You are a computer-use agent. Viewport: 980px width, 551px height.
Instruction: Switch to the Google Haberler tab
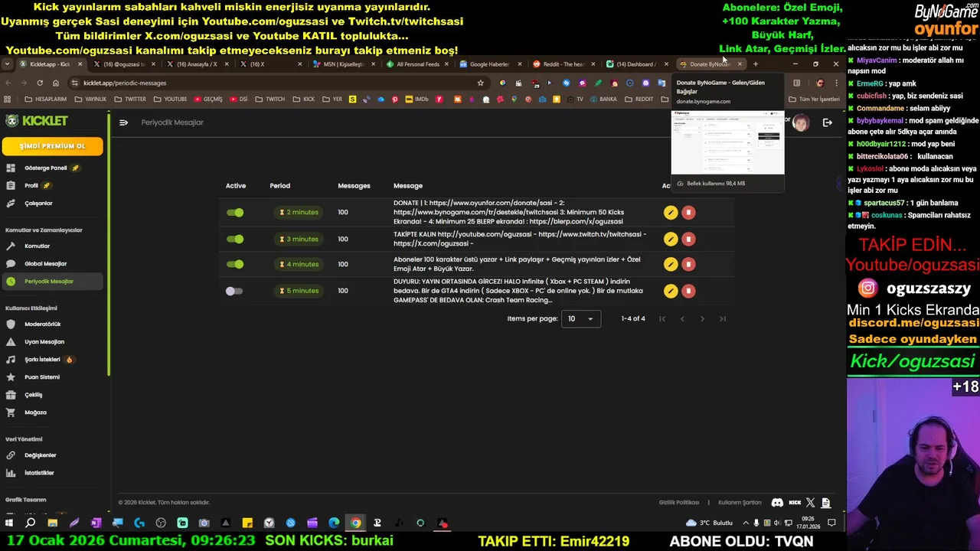point(491,64)
